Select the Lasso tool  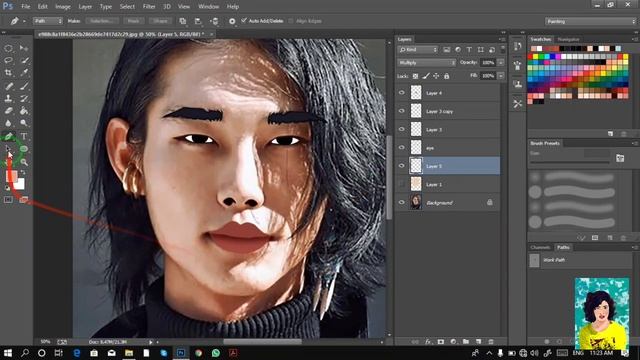coord(8,60)
